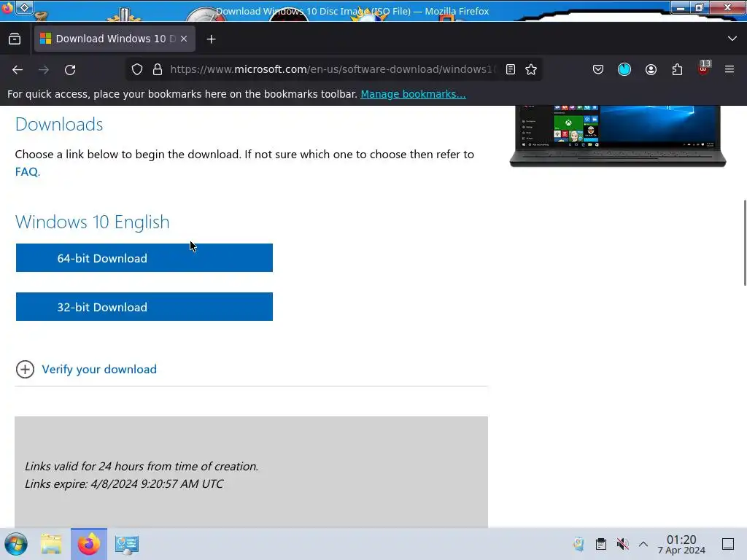The height and width of the screenshot is (560, 747).
Task: Click the Verify your download text
Action: 99,370
